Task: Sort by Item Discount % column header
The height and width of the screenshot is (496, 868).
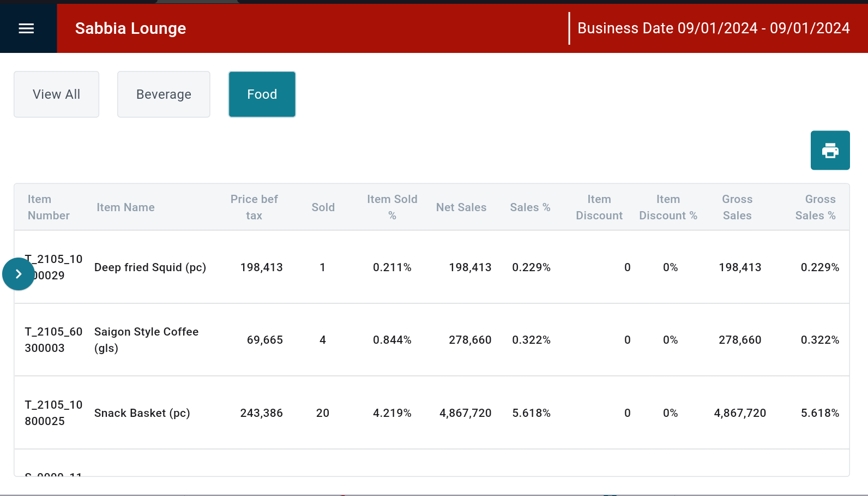Action: pos(668,207)
